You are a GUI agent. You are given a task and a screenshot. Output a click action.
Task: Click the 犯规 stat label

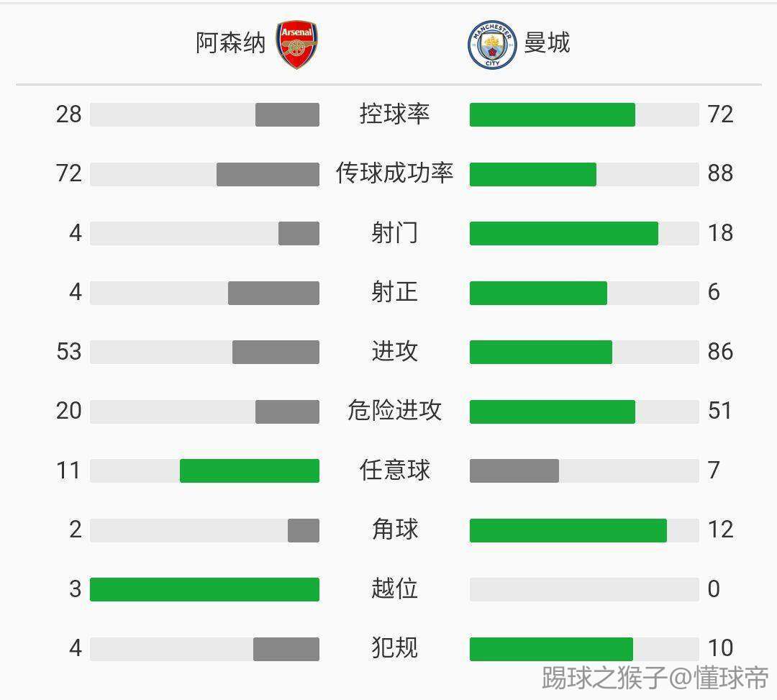tap(394, 648)
